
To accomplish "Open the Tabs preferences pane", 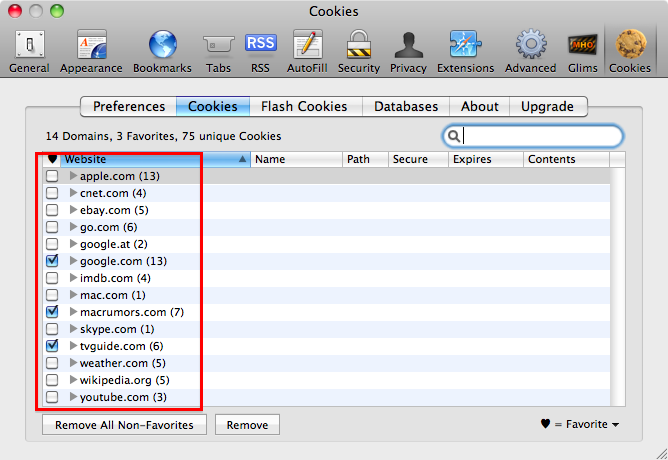I will point(218,52).
